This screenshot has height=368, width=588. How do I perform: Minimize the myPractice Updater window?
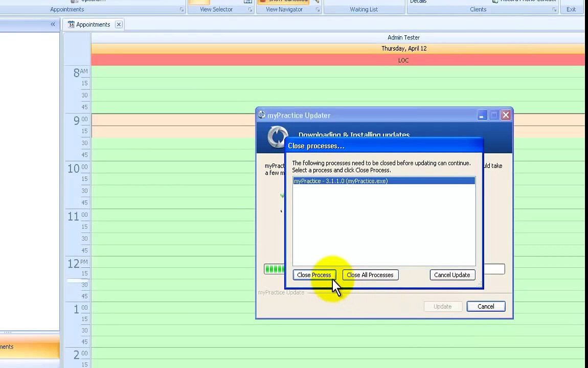[x=481, y=116]
